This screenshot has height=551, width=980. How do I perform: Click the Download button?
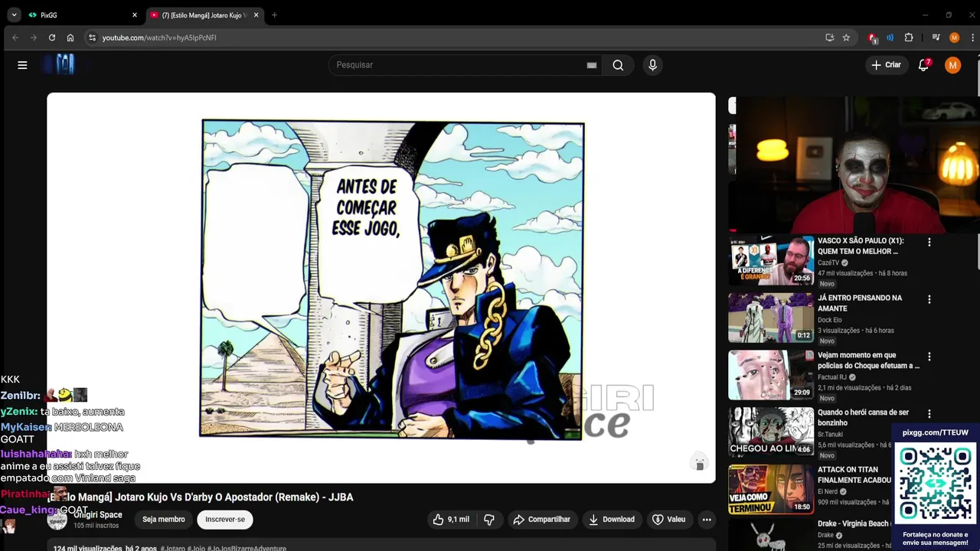612,520
